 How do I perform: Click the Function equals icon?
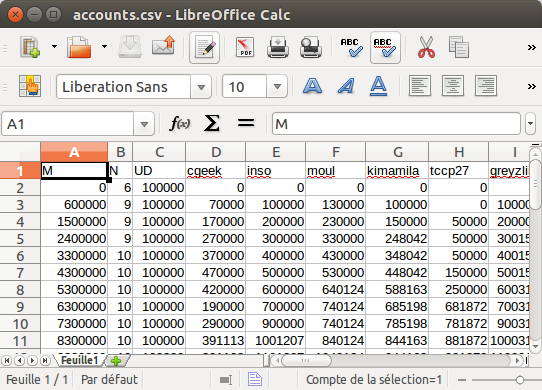246,123
